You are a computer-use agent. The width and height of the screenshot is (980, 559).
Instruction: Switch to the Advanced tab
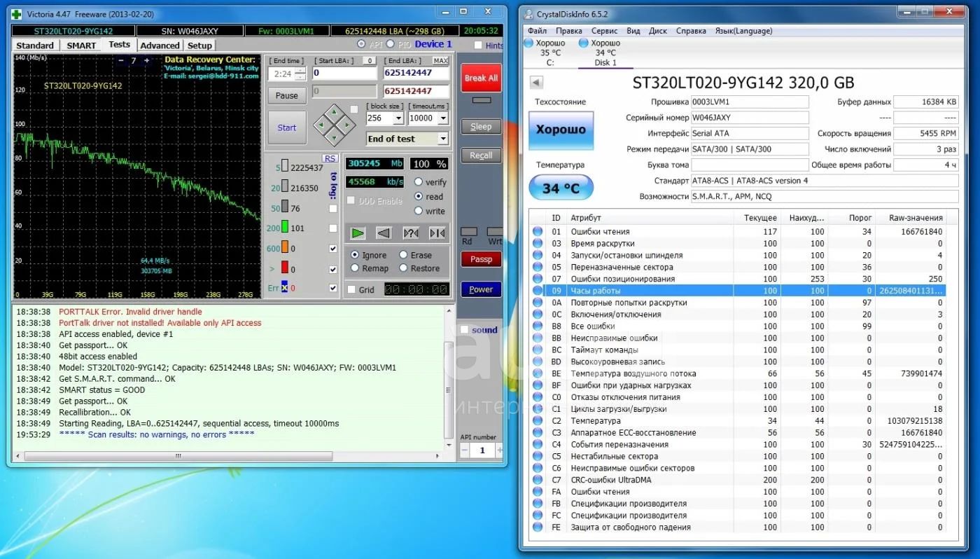coord(160,46)
